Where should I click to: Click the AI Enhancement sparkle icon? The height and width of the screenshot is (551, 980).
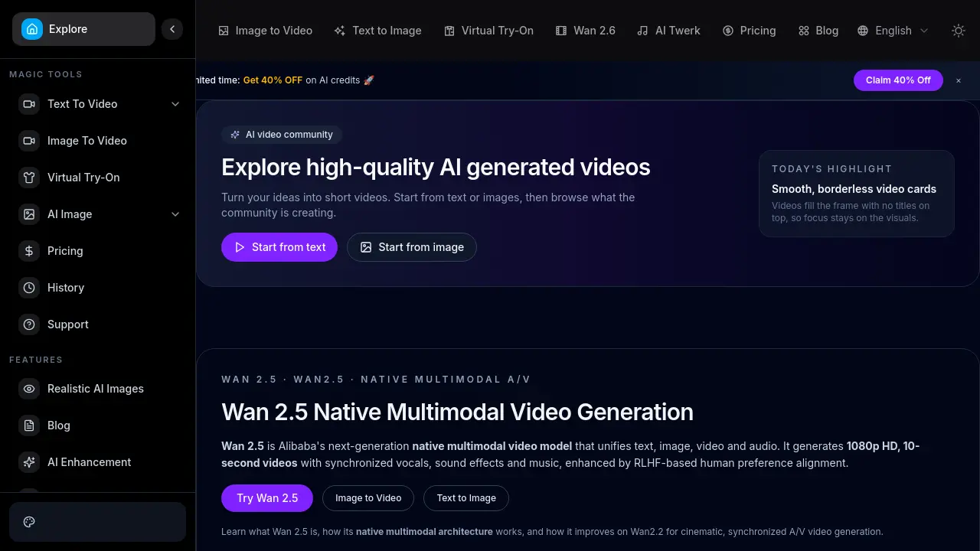coord(29,462)
